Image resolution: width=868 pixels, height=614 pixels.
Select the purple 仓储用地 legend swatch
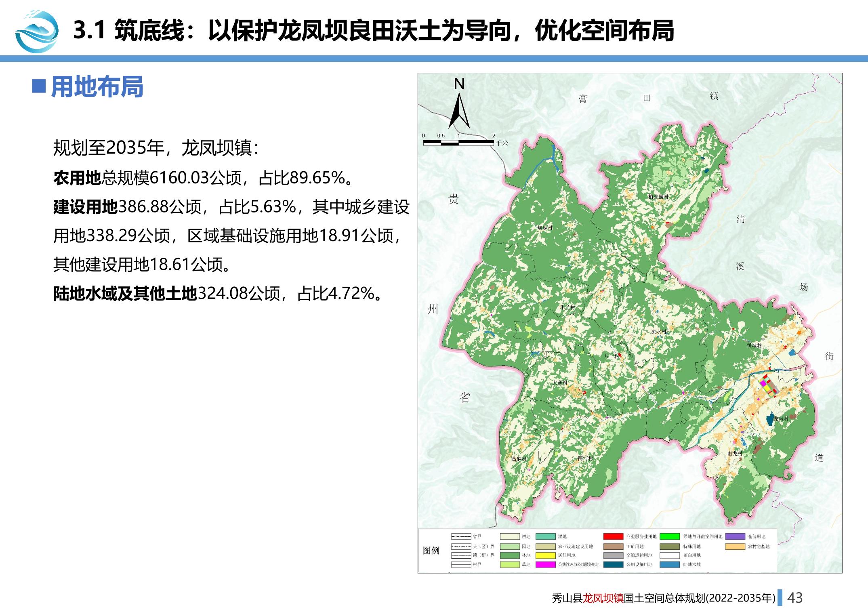pyautogui.click(x=735, y=536)
